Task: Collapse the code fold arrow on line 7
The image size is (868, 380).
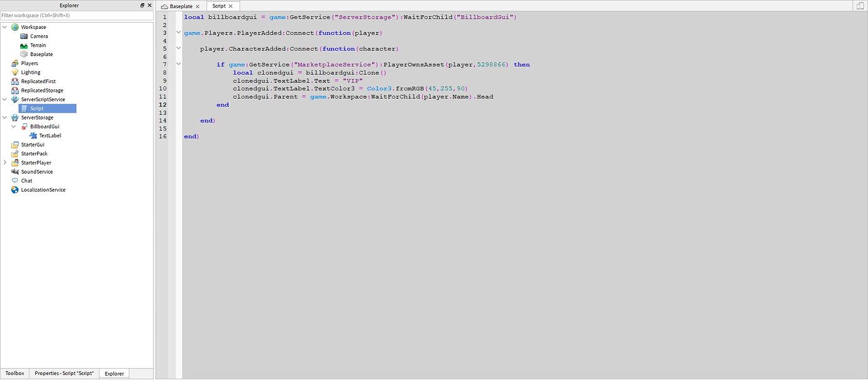Action: pos(179,64)
